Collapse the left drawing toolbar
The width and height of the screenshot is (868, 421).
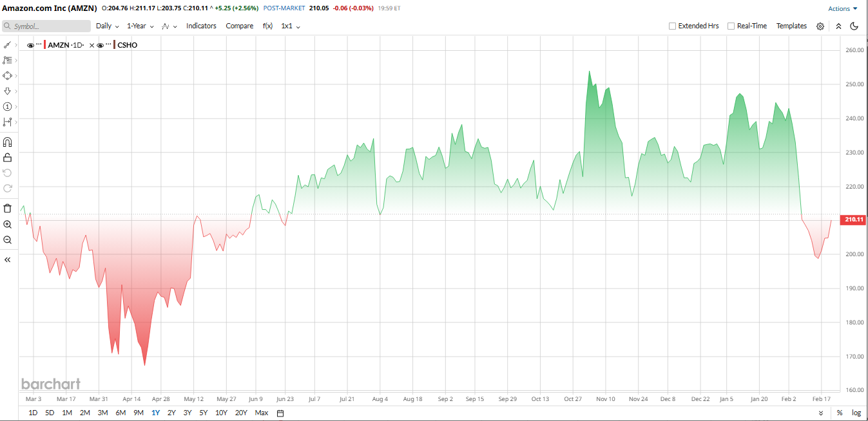8,260
